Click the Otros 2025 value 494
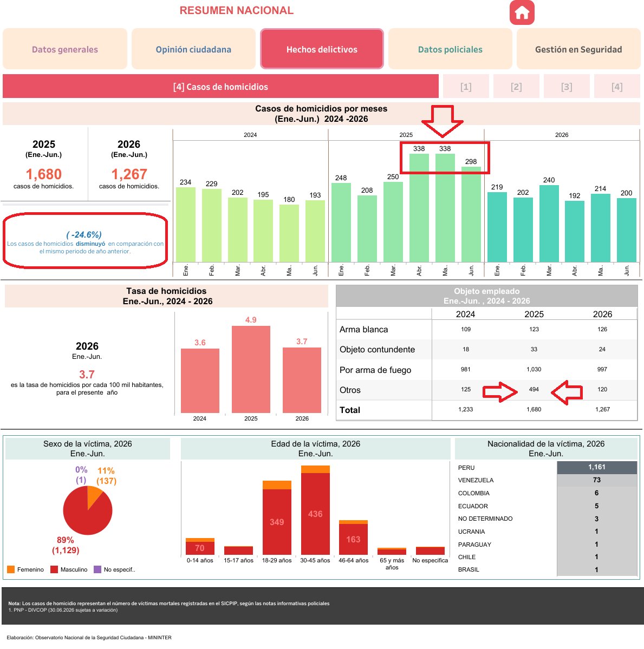Image resolution: width=644 pixels, height=649 pixels. tap(534, 390)
